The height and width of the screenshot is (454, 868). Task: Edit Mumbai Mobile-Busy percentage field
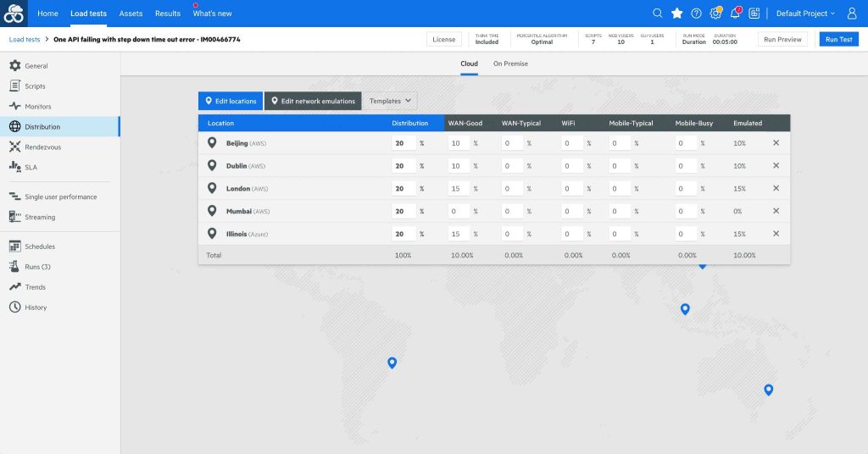click(686, 211)
